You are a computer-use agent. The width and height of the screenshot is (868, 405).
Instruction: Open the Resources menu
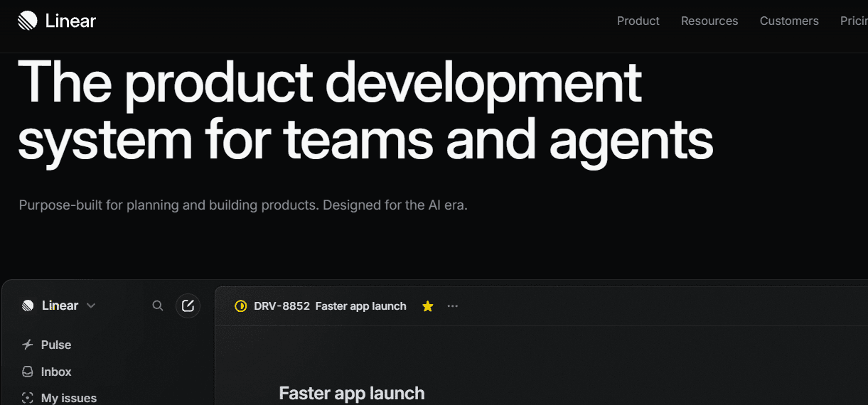(x=709, y=21)
